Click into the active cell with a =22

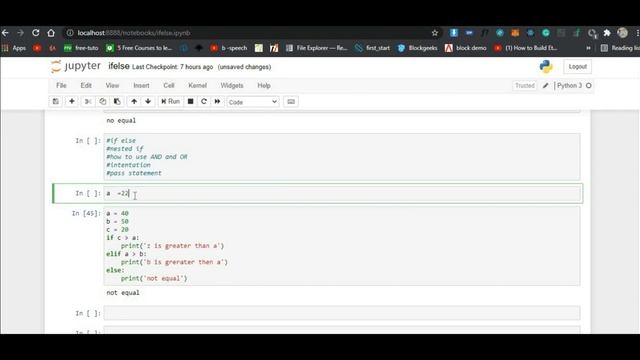point(342,193)
